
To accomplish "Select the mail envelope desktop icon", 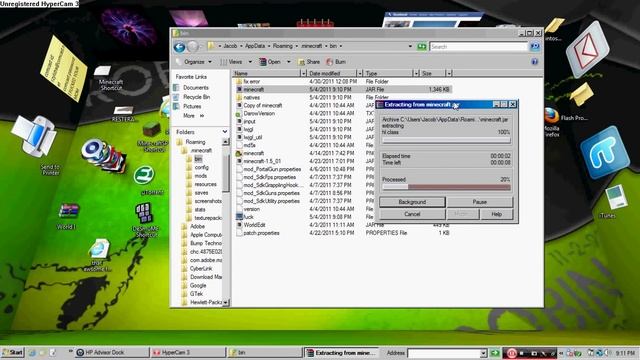I will point(587,50).
